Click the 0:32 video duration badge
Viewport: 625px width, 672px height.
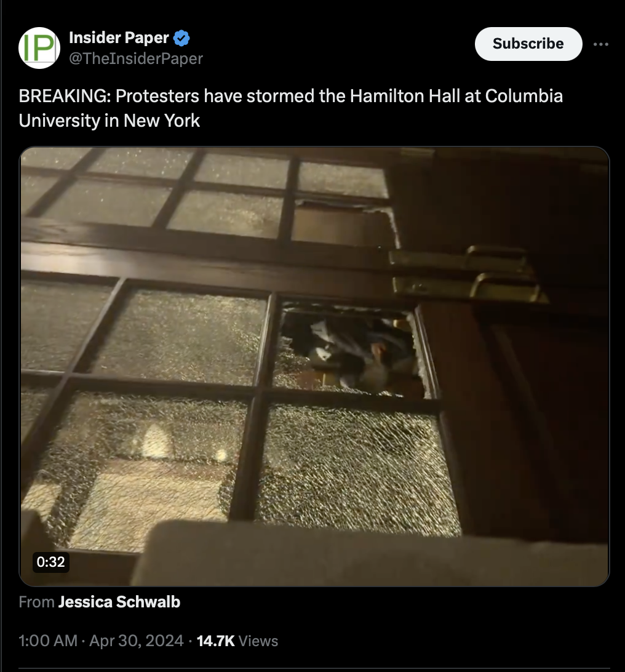[x=50, y=561]
